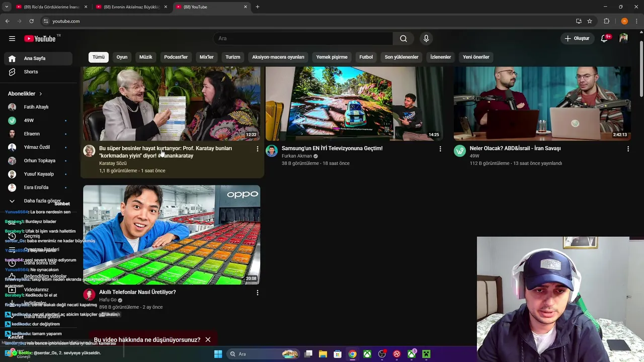
Task: Open the Samsung television video thumbnail
Action: click(354, 104)
